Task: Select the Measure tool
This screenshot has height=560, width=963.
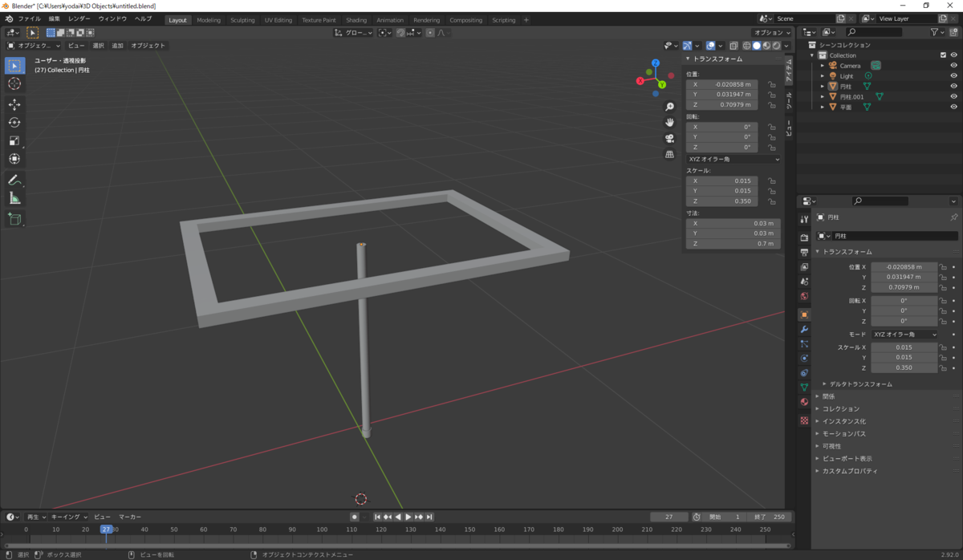Action: pos(14,198)
